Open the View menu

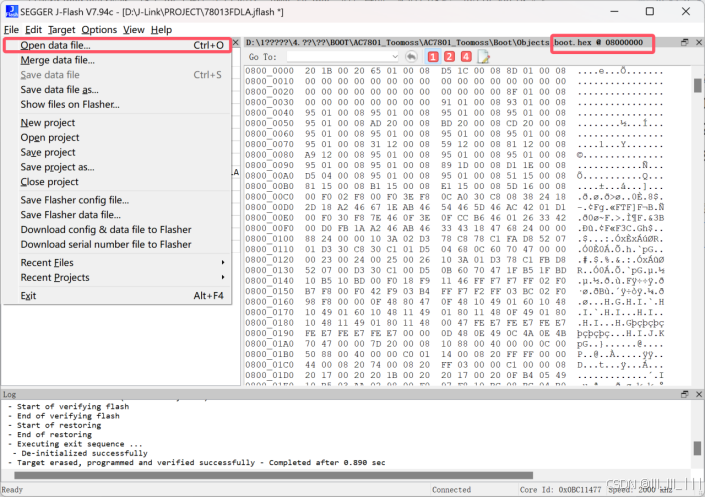click(134, 30)
